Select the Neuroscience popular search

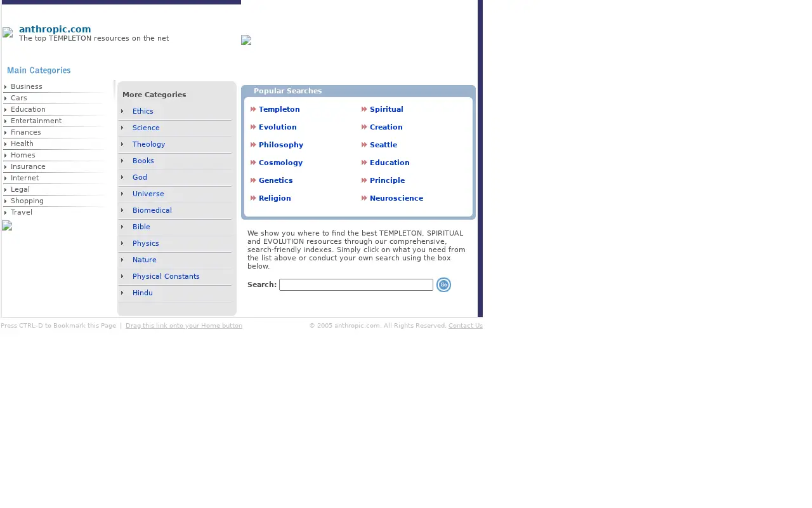pyautogui.click(x=396, y=199)
